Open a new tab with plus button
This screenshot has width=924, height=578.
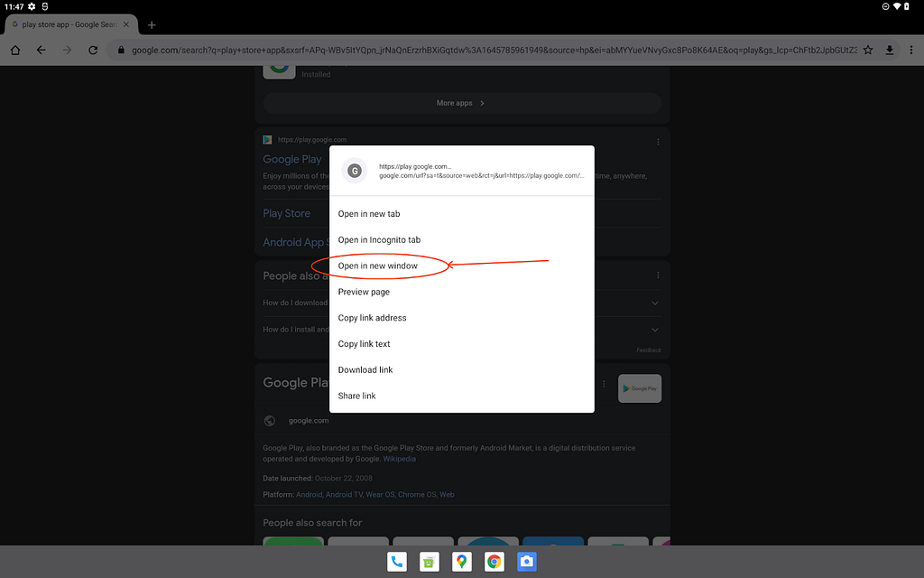coord(152,24)
